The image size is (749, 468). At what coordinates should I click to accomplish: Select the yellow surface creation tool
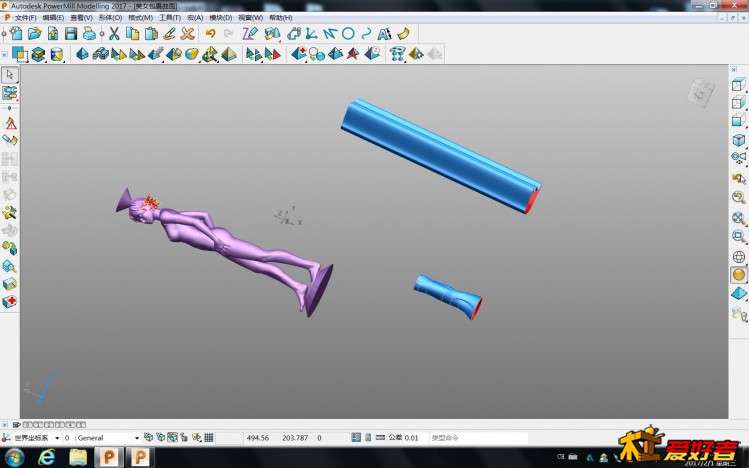click(404, 33)
